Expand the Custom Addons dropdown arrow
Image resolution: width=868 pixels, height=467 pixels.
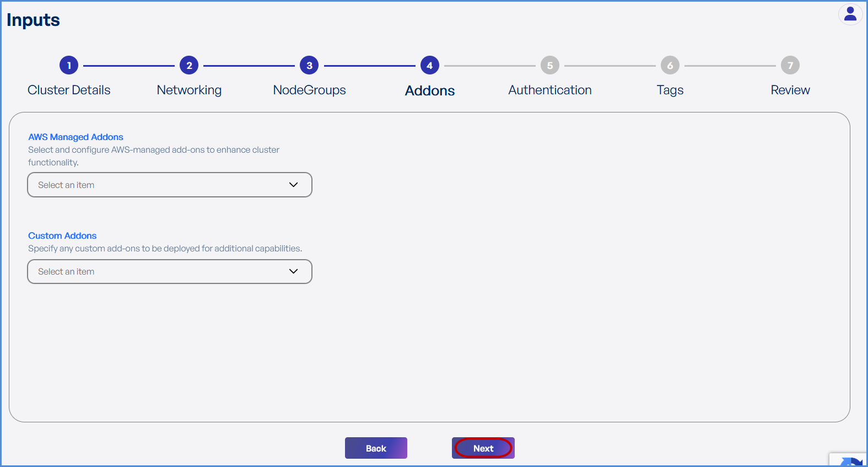(x=293, y=271)
